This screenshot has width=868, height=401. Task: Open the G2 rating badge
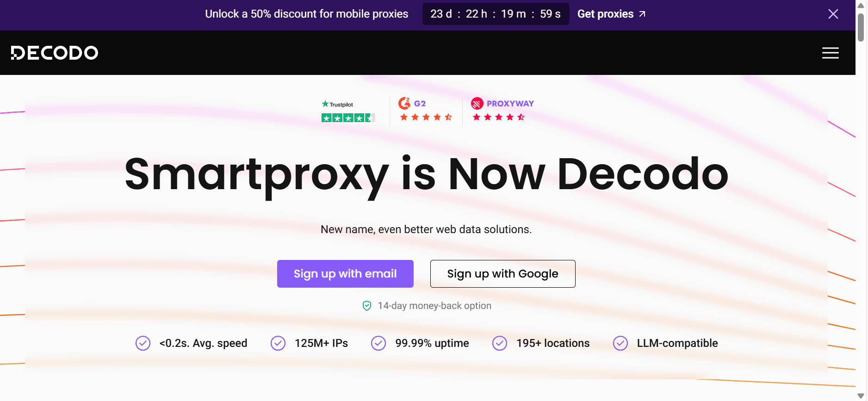(x=425, y=110)
